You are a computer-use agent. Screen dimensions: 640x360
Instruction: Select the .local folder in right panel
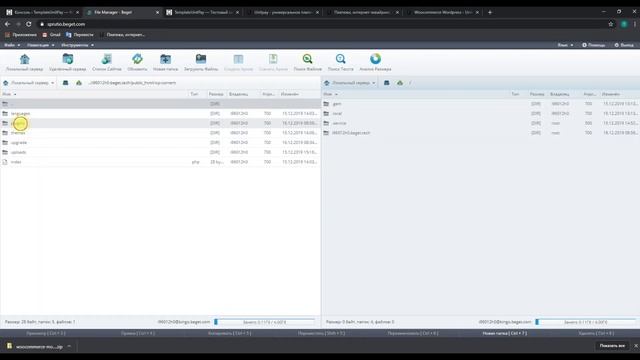point(481,113)
